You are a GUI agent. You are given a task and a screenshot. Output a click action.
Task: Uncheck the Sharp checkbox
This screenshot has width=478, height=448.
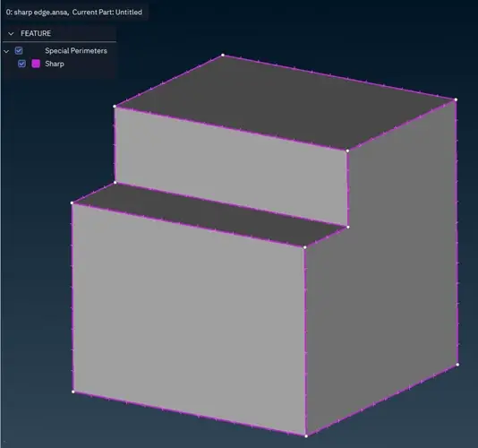21,64
